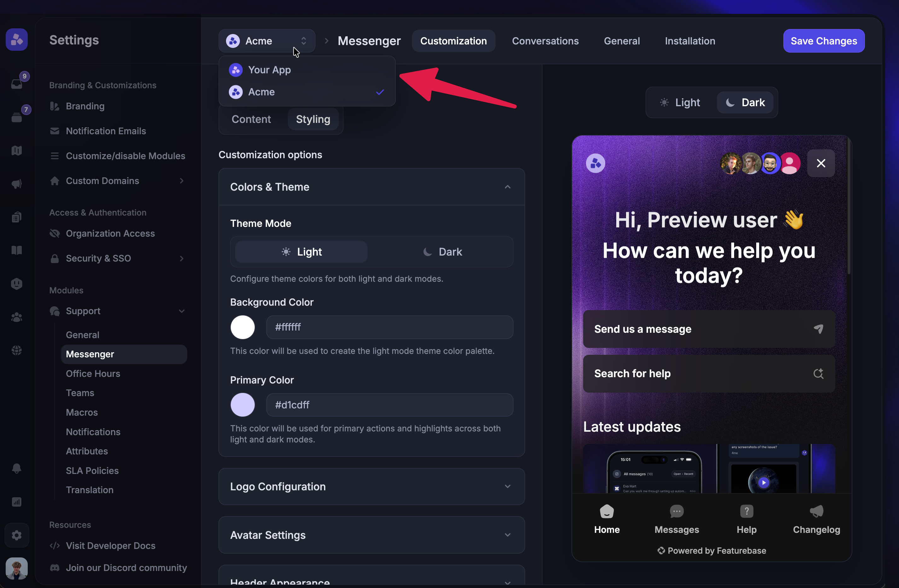Click the notifications bell icon in the sidebar
The image size is (899, 588).
[x=17, y=468]
